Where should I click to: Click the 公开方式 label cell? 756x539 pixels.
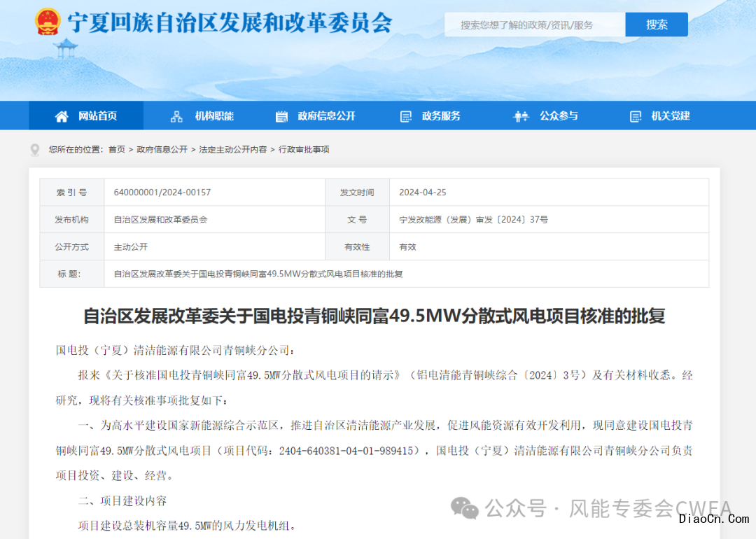[x=72, y=247]
